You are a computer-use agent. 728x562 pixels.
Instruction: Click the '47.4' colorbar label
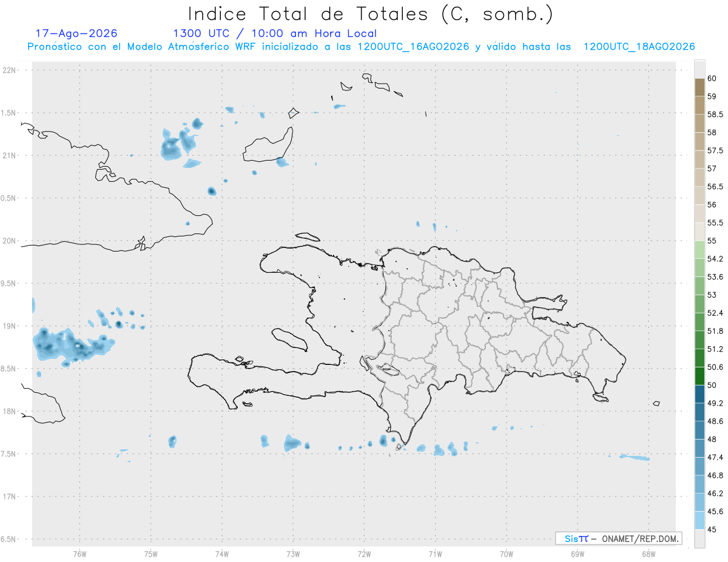click(715, 458)
